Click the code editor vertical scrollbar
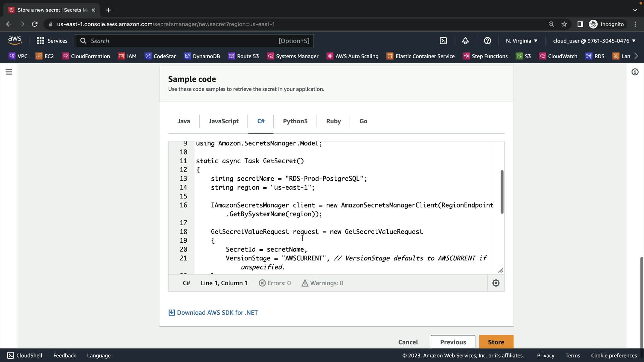 [x=502, y=192]
